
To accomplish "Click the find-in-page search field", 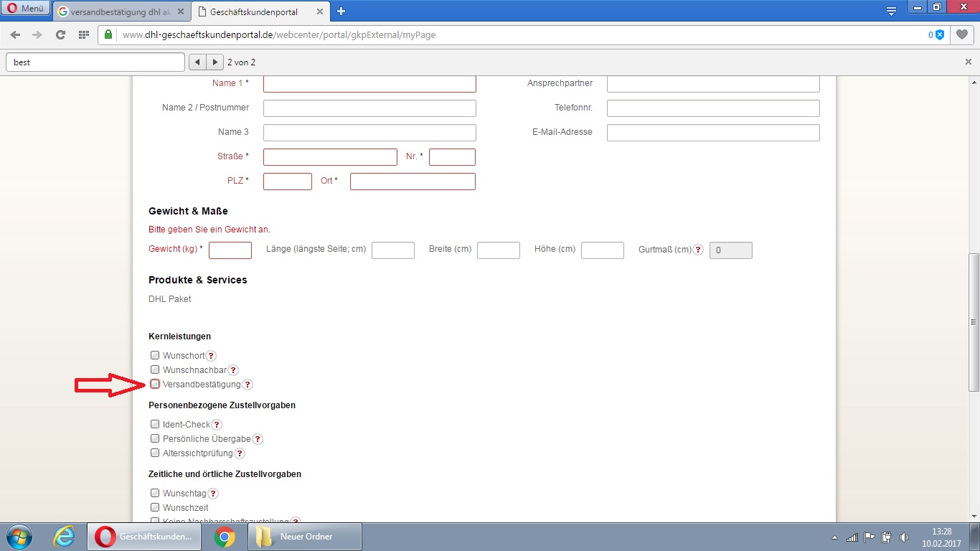I will pos(95,62).
